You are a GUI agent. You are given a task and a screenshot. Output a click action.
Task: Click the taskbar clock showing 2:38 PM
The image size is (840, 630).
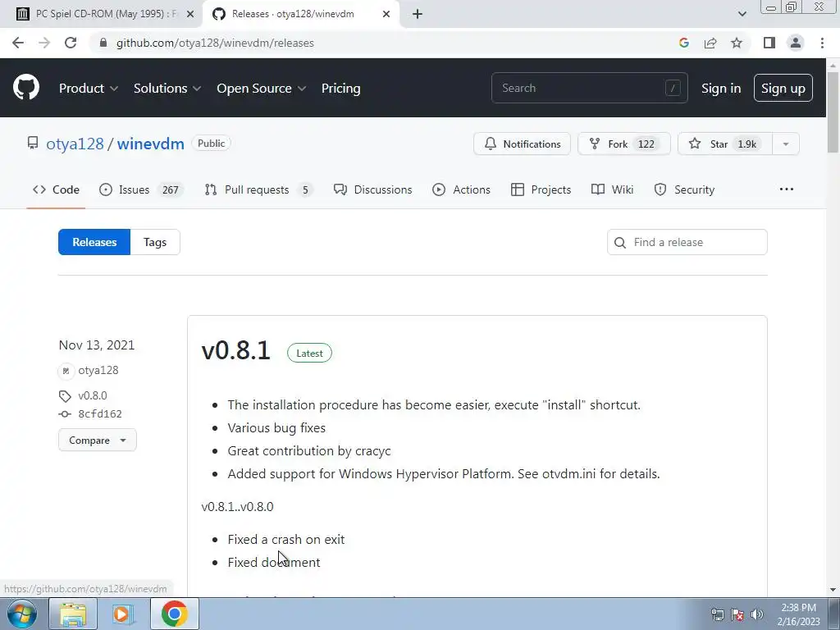tap(798, 614)
